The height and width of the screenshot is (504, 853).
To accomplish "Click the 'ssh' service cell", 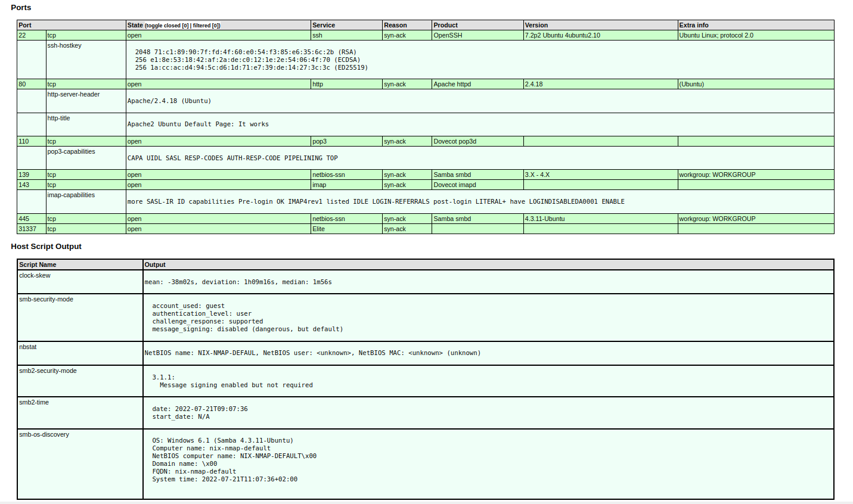I will pyautogui.click(x=346, y=35).
